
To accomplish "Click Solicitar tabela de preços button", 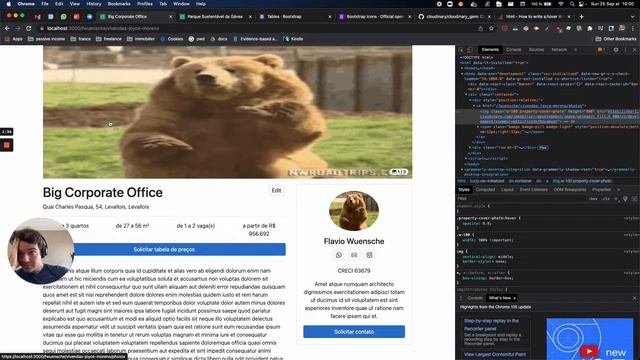I will point(164,249).
